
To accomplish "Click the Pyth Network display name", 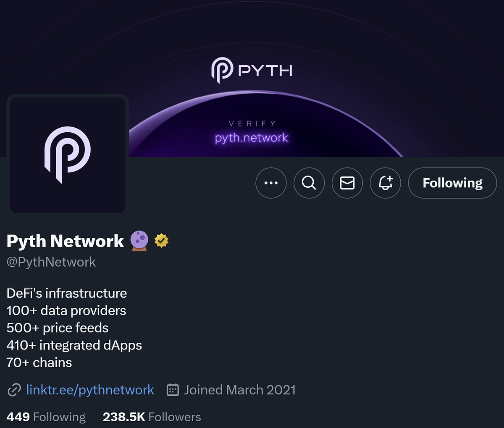I will pos(64,240).
